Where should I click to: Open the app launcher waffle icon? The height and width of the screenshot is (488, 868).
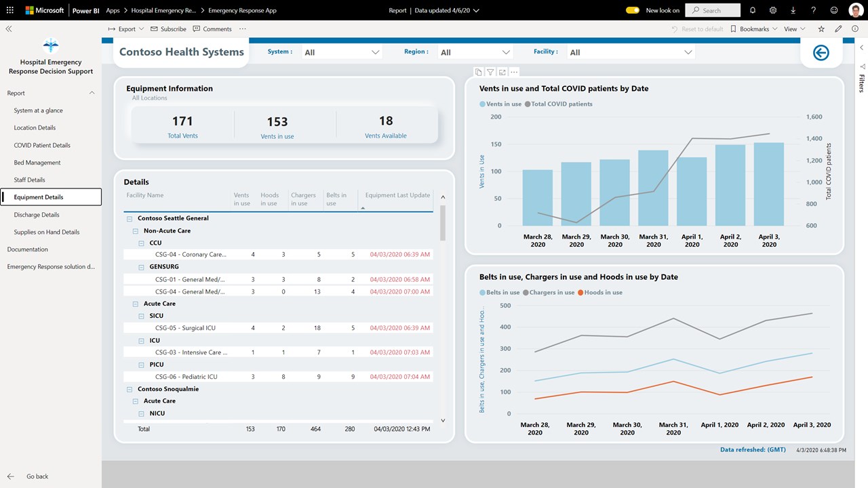tap(9, 10)
